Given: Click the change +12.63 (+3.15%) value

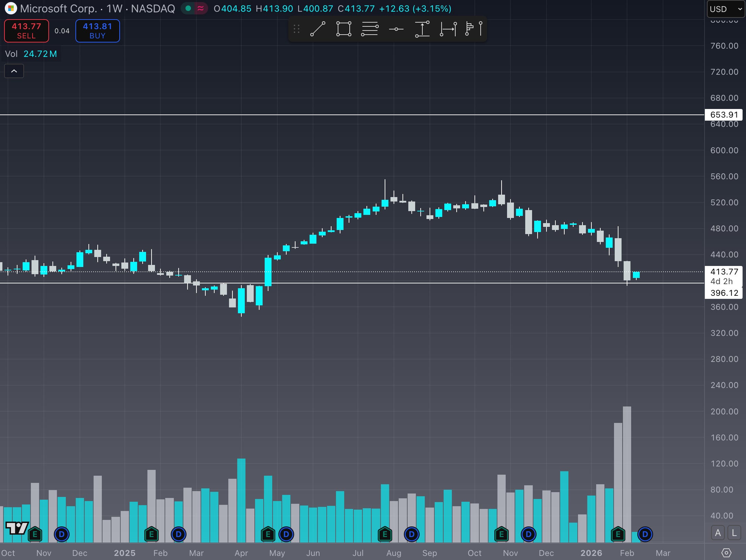Looking at the screenshot, I should [x=415, y=9].
